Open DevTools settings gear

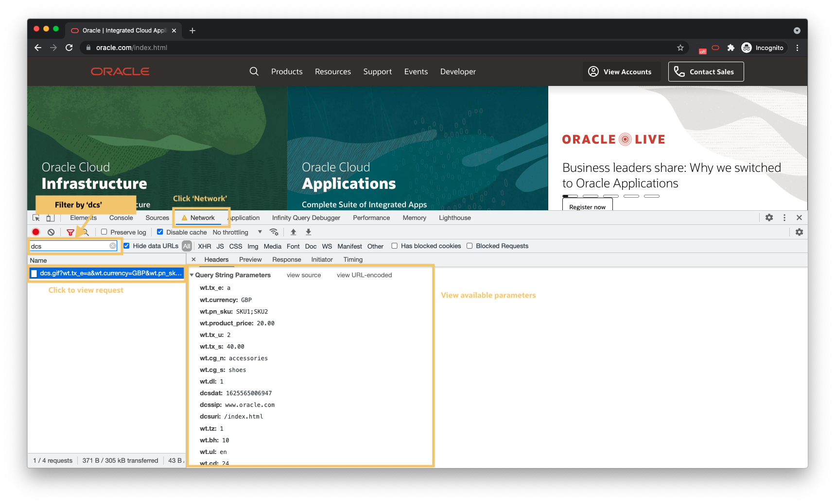769,218
